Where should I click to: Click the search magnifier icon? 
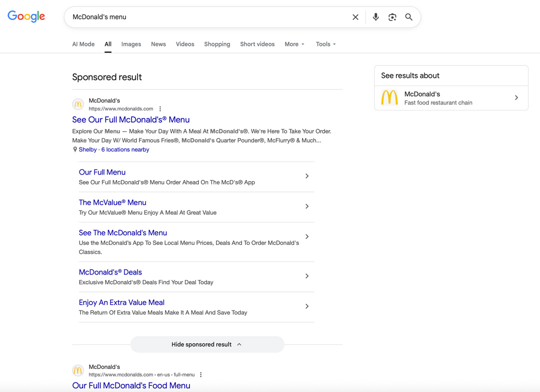click(408, 16)
